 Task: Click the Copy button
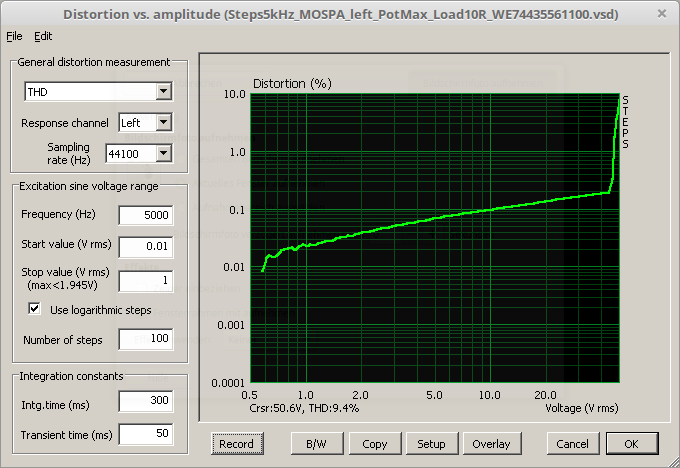[375, 443]
